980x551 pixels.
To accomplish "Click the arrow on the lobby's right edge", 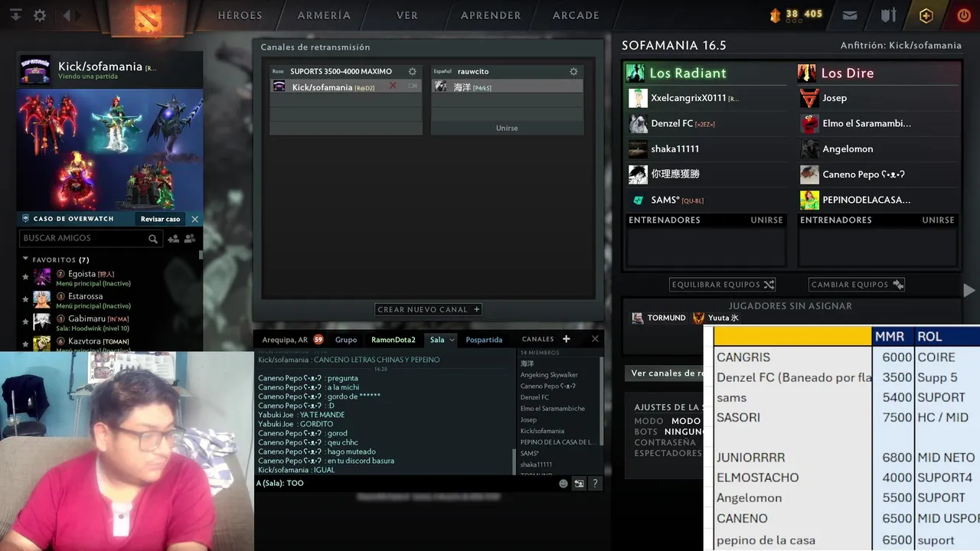I will (969, 290).
